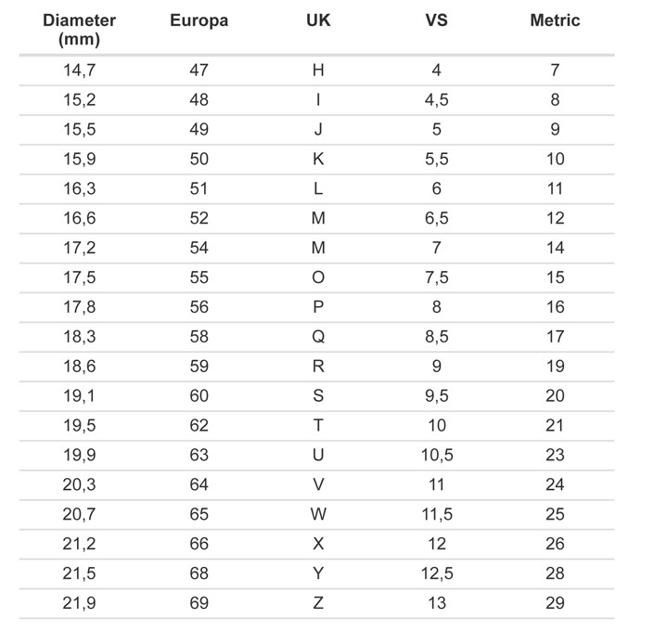Select diameter cell 19,1
The image size is (654, 644).
coord(79,396)
